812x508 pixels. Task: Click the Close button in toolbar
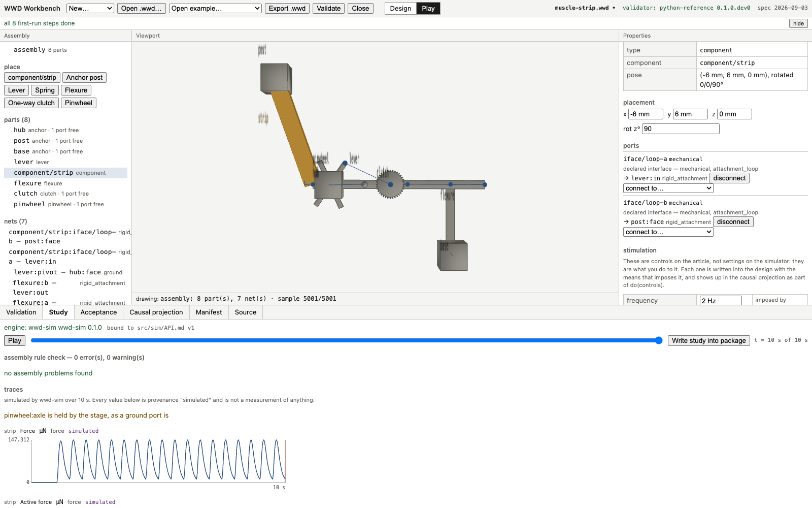360,8
